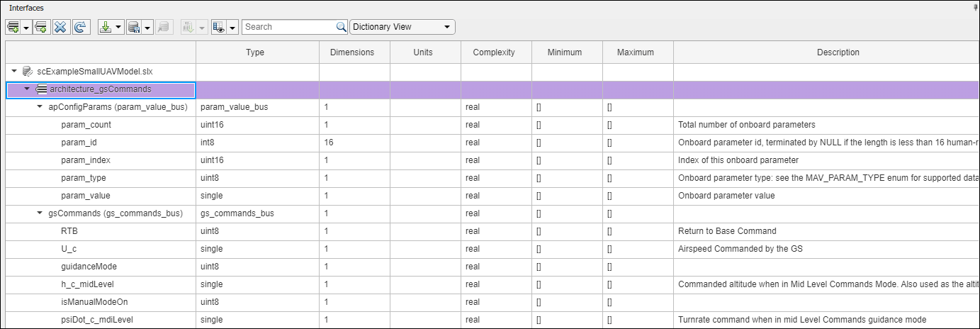This screenshot has height=329, width=980.
Task: Collapse the scExampleSmallUAVModel.slx node
Action: [x=14, y=71]
